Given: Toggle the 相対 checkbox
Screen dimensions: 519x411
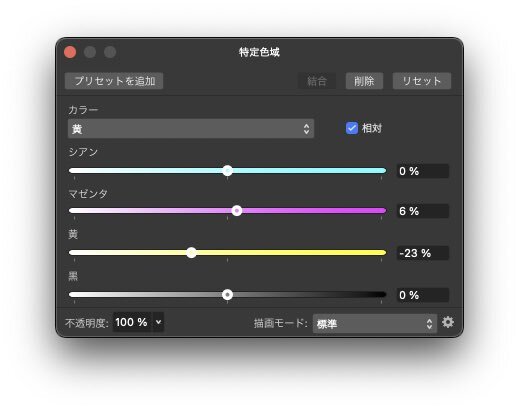Looking at the screenshot, I should coord(352,128).
